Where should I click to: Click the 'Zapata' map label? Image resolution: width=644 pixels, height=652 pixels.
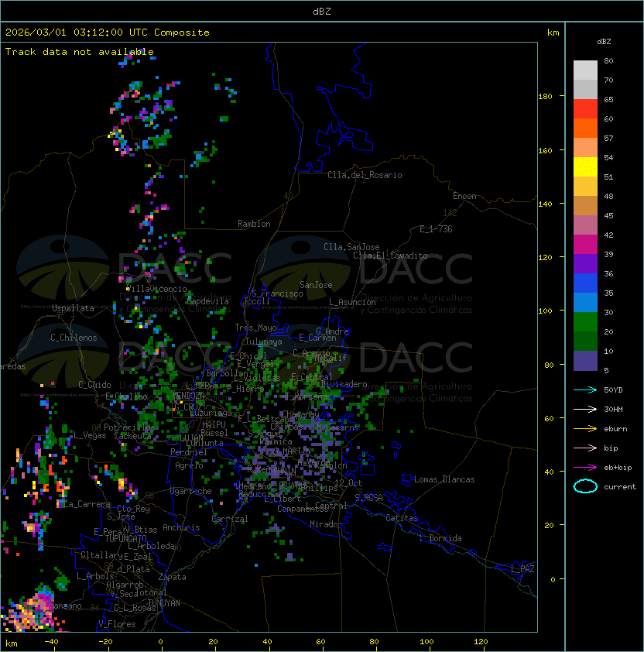pyautogui.click(x=172, y=577)
